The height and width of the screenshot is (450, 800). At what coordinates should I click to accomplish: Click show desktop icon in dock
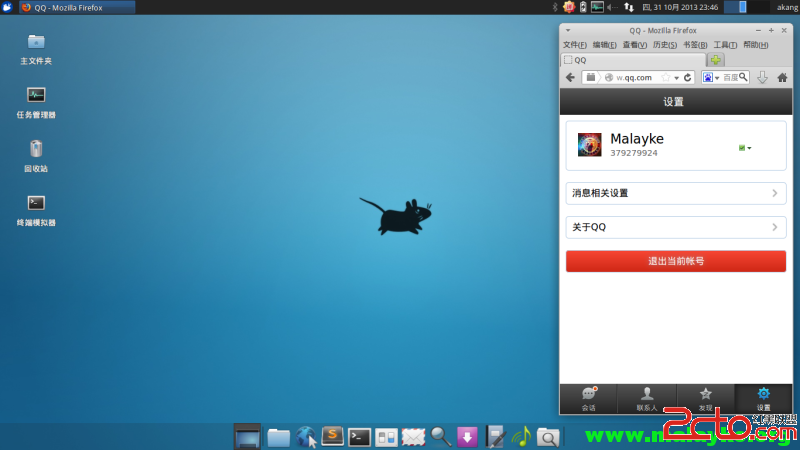click(247, 437)
